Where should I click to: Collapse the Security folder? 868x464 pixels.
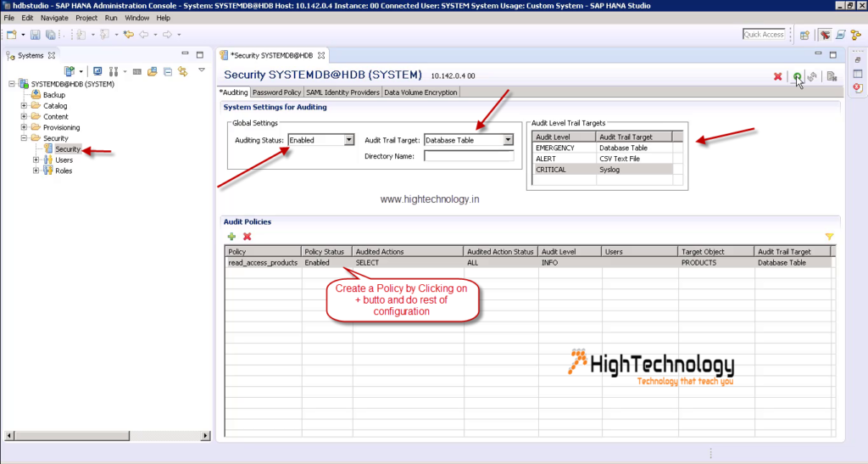pos(24,138)
